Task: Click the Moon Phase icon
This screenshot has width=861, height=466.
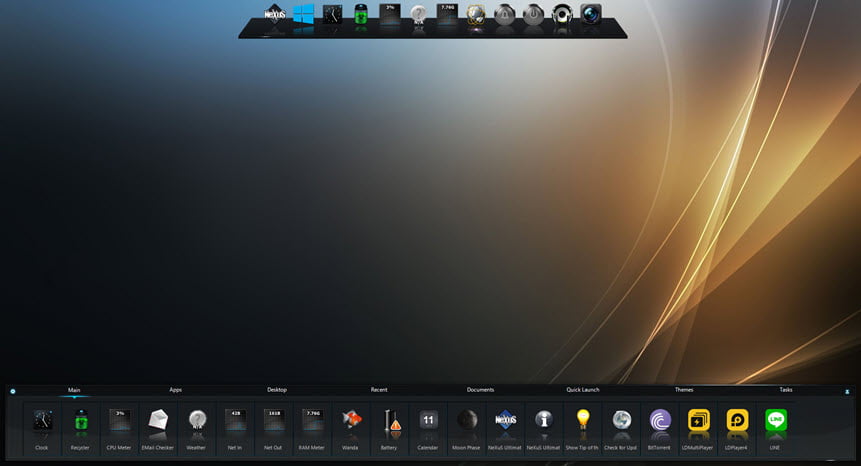Action: click(467, 421)
